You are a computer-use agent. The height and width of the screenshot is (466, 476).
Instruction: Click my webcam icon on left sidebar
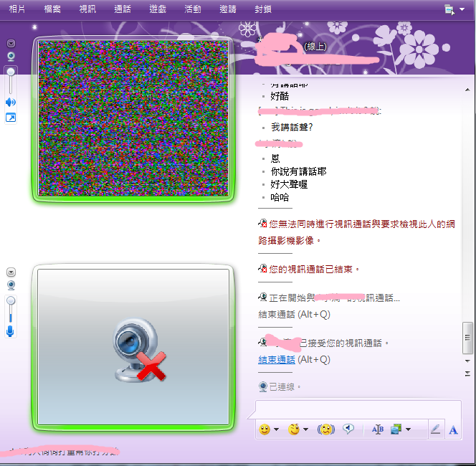click(x=11, y=285)
